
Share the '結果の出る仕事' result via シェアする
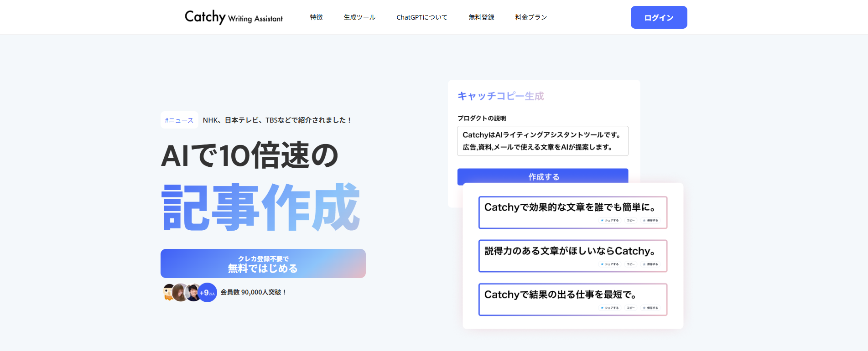610,308
